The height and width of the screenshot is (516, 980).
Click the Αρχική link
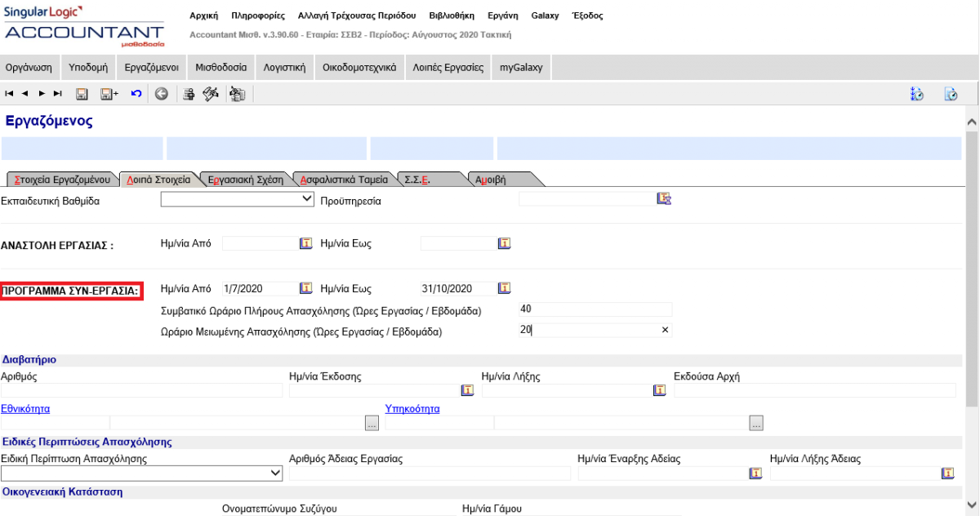point(204,16)
